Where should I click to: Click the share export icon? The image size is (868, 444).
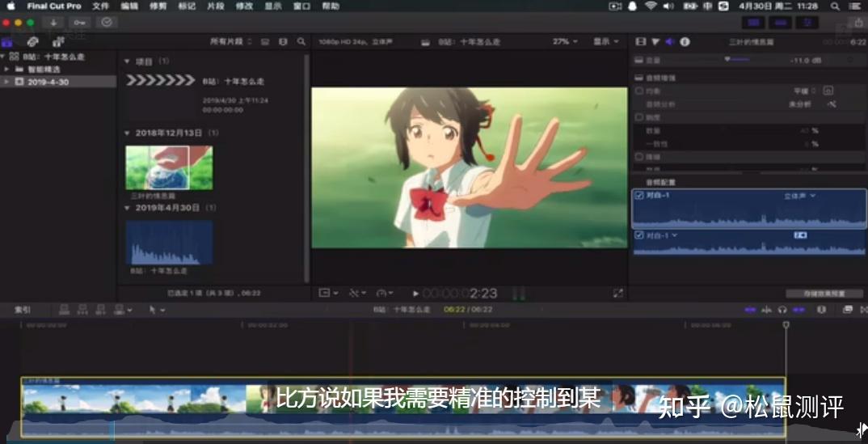(x=858, y=23)
